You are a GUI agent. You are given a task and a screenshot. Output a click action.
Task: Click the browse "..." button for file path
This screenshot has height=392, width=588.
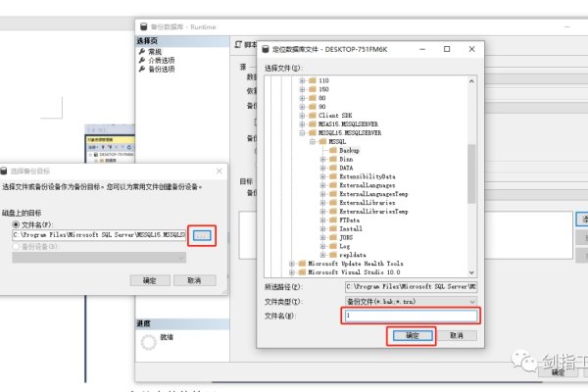[202, 235]
